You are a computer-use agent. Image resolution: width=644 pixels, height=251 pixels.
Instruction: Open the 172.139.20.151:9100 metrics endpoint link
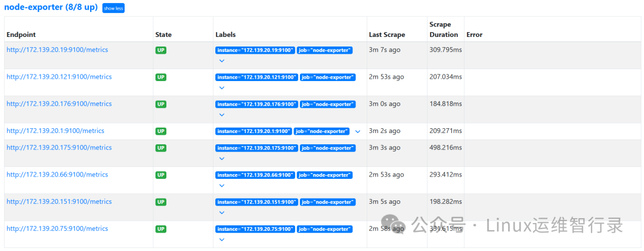pos(59,202)
